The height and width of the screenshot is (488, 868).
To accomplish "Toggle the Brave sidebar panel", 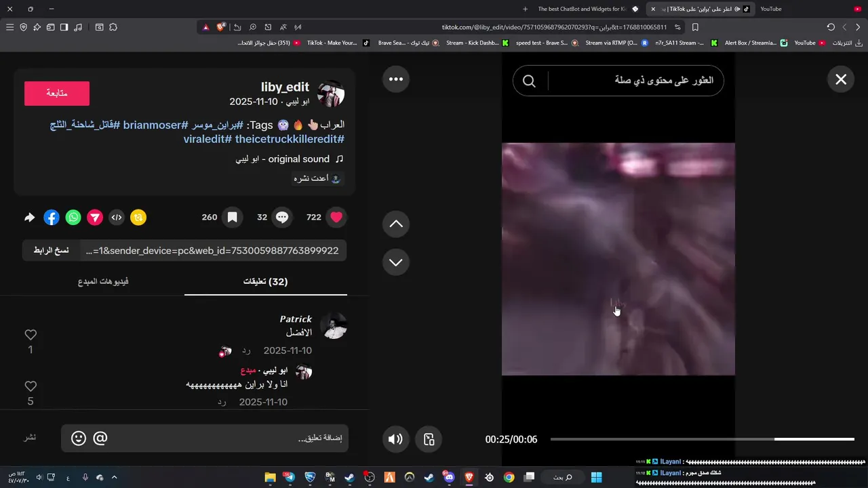I will click(x=64, y=27).
